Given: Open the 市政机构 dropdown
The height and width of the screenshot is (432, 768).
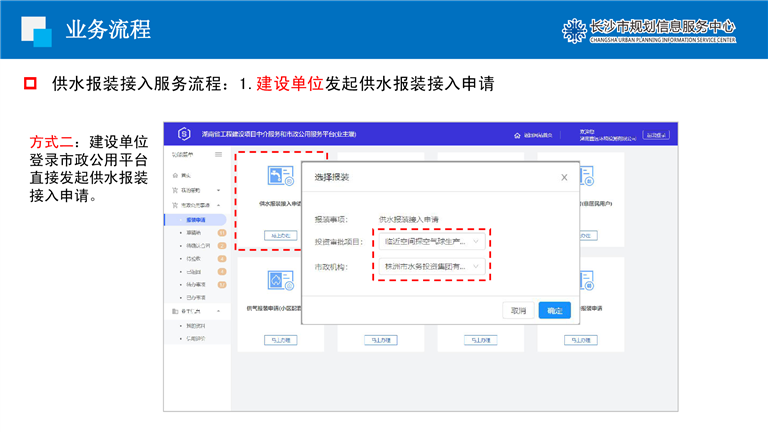Looking at the screenshot, I should [x=429, y=267].
